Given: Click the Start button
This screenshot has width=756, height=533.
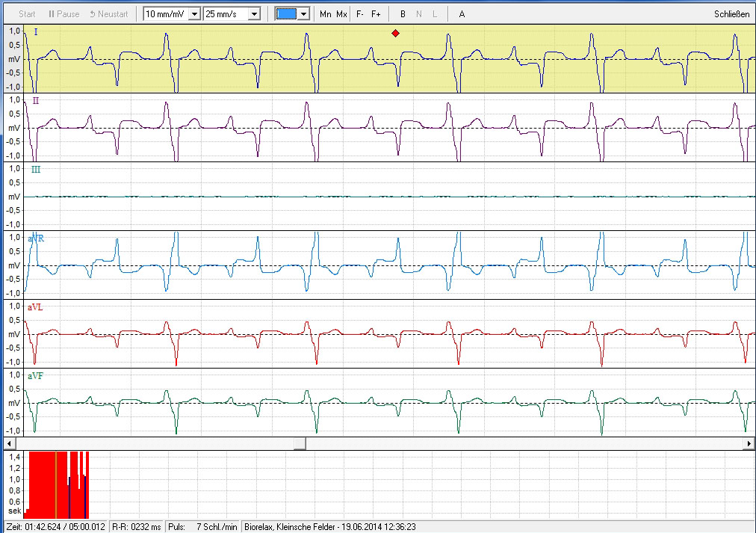Looking at the screenshot, I should point(26,14).
